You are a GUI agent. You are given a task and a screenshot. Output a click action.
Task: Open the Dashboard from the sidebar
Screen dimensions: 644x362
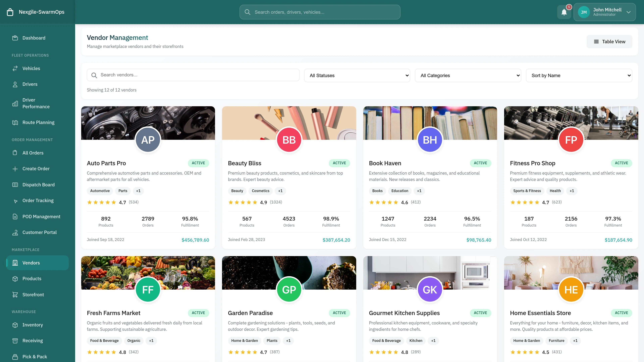coord(34,38)
